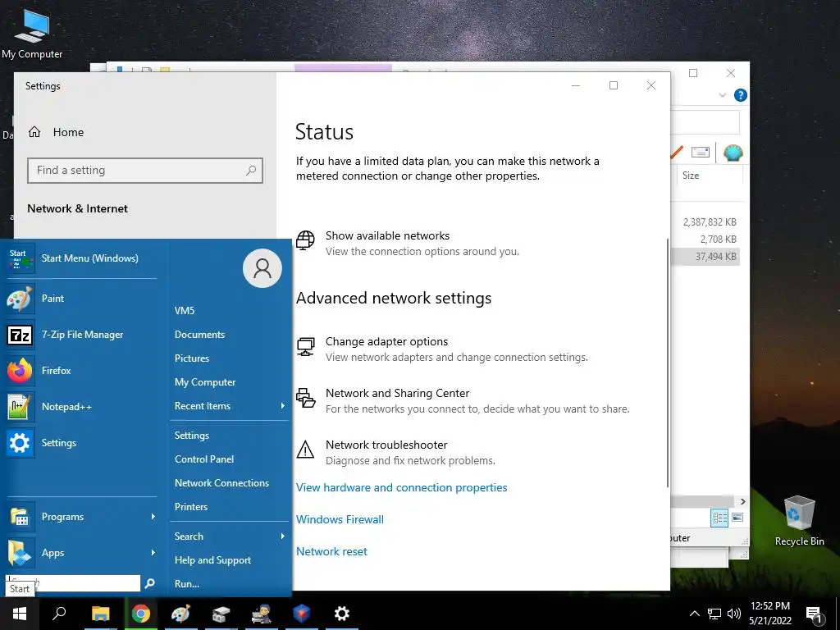This screenshot has width=840, height=630.
Task: Open Paint palette icon on taskbar
Action: [x=180, y=614]
